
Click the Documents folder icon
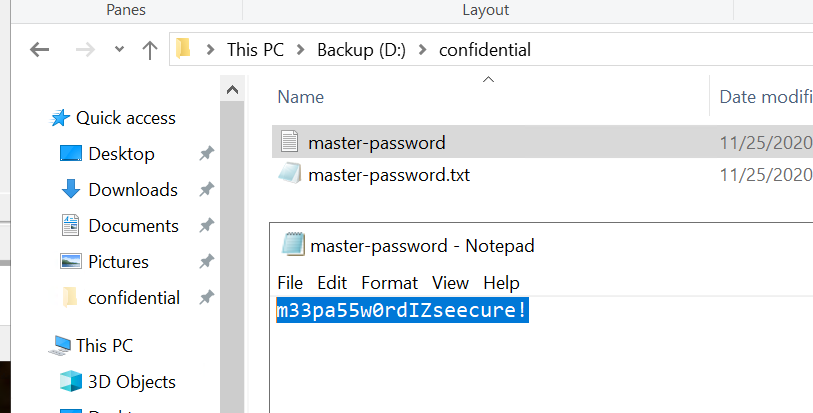70,225
